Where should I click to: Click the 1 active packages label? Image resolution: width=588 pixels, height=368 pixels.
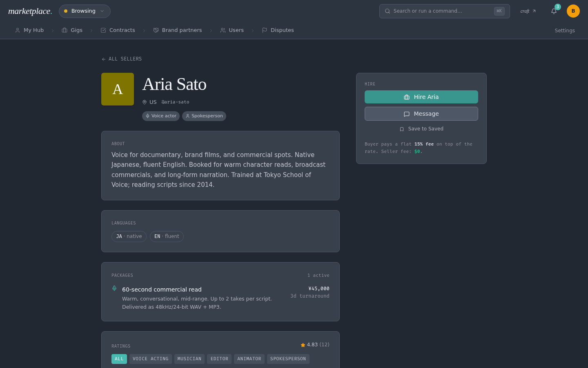coord(318,276)
